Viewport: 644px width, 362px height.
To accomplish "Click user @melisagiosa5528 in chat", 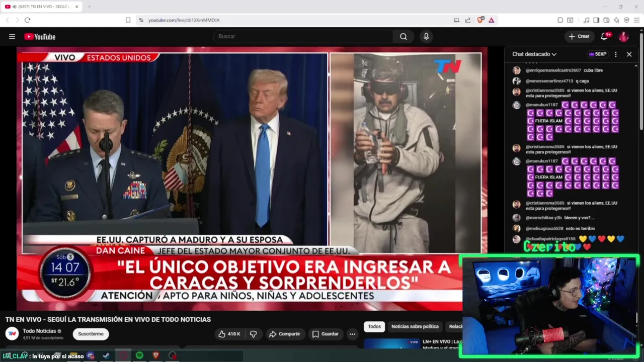I will click(x=545, y=228).
